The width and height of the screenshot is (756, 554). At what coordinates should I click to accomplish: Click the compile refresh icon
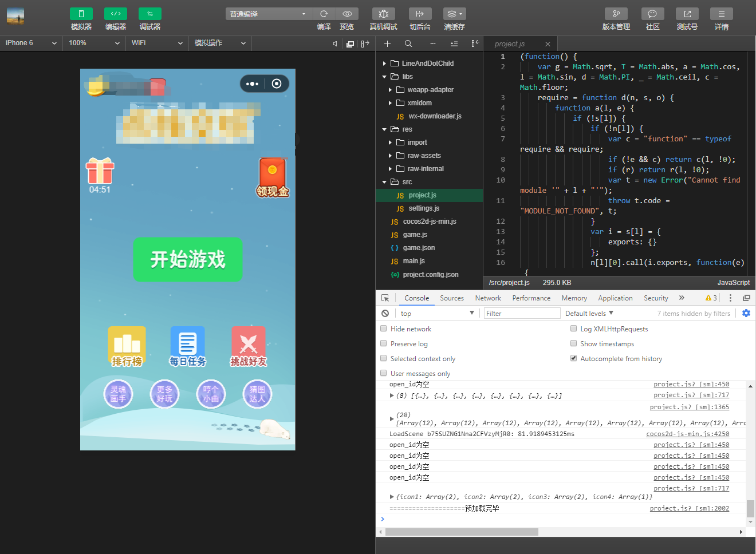click(x=324, y=14)
